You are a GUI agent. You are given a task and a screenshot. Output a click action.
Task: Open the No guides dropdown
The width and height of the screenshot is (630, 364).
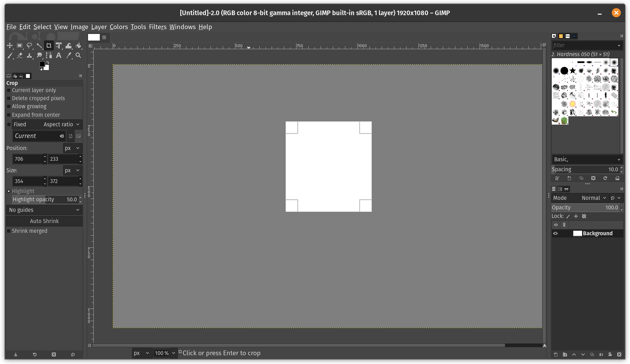(43, 210)
